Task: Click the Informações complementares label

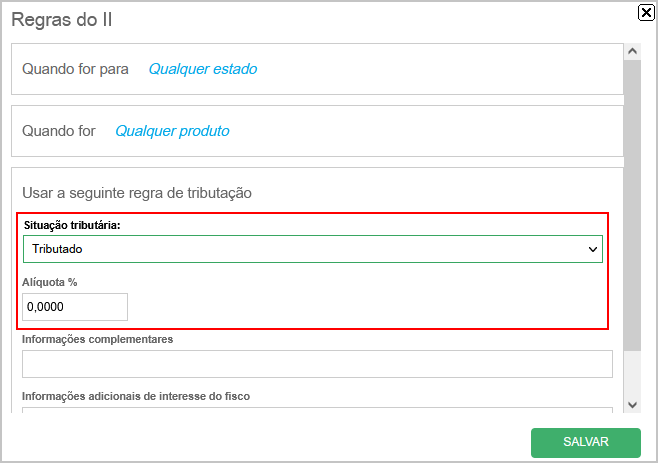Action: [x=97, y=339]
